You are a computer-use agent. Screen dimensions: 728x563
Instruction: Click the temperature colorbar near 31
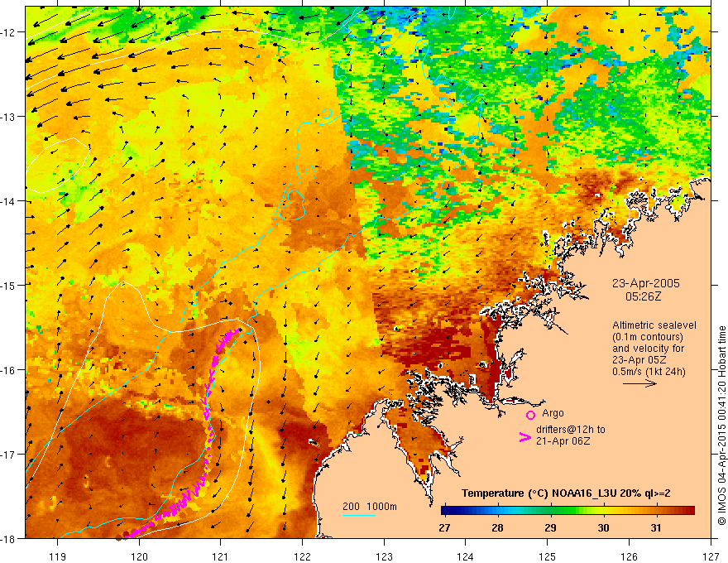point(655,511)
